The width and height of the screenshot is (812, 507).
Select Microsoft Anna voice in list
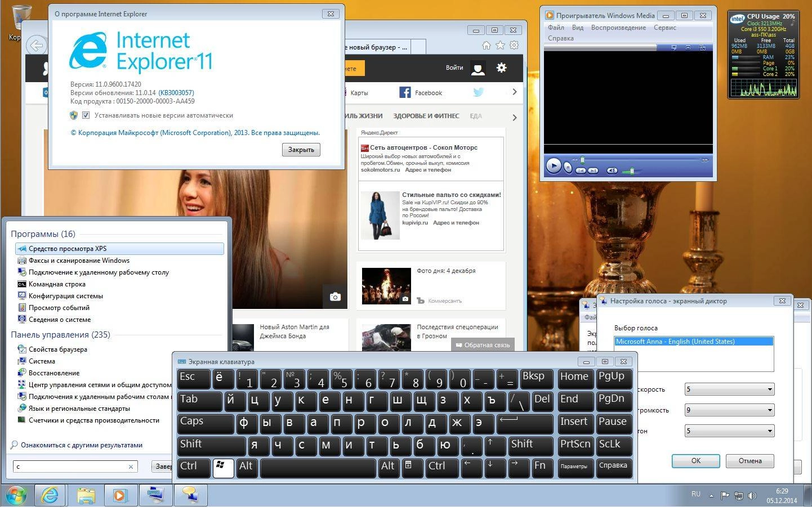tap(694, 342)
